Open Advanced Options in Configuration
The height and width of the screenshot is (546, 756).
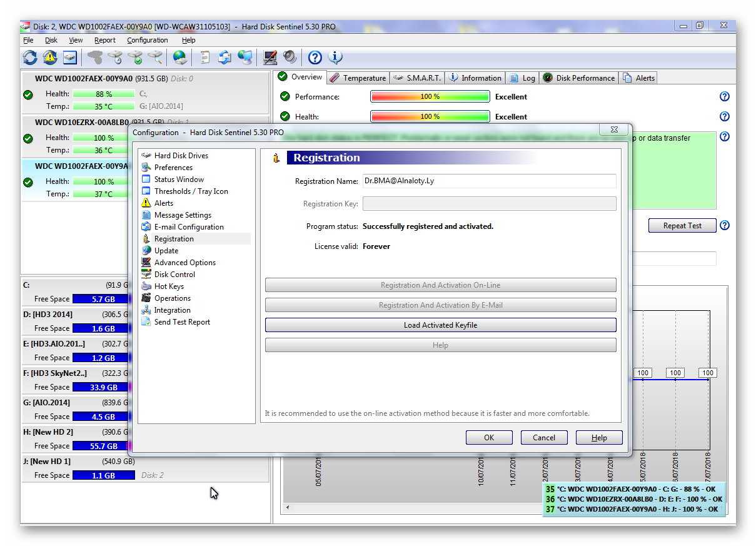click(x=184, y=262)
